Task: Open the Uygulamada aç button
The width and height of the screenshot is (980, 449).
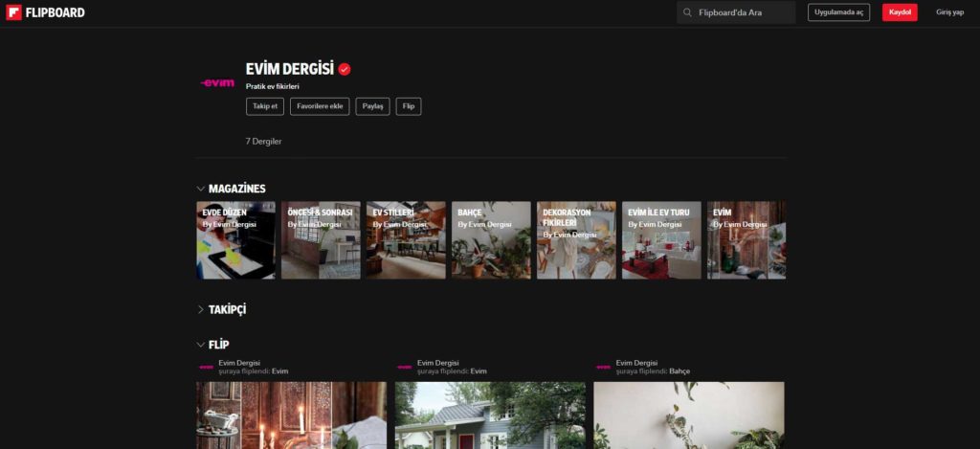Action: coord(838,12)
